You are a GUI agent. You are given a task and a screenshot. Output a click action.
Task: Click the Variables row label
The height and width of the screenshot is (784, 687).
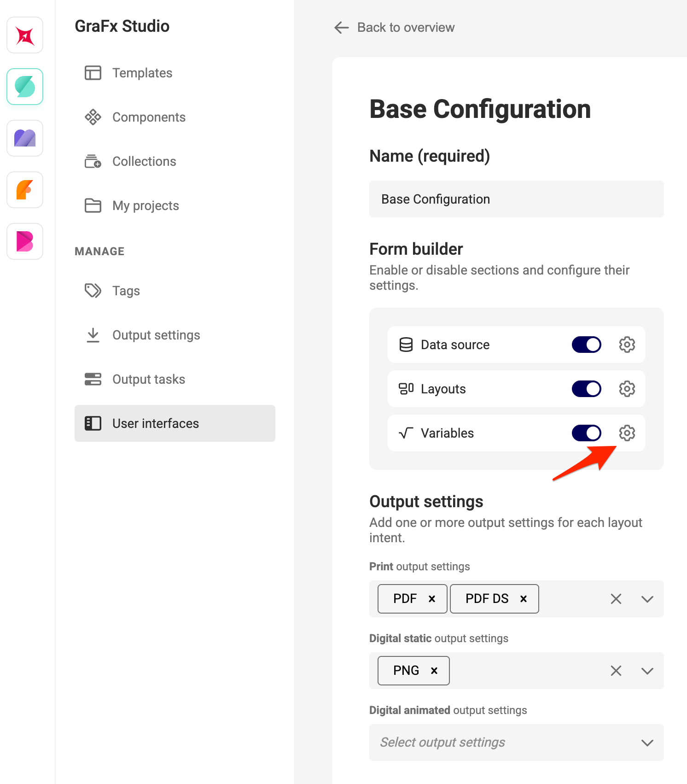pos(447,433)
